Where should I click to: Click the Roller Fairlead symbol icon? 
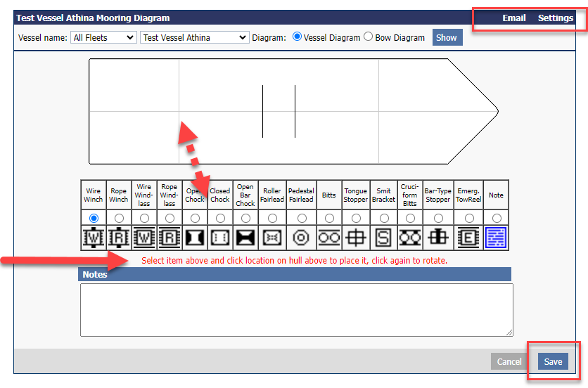tap(272, 238)
